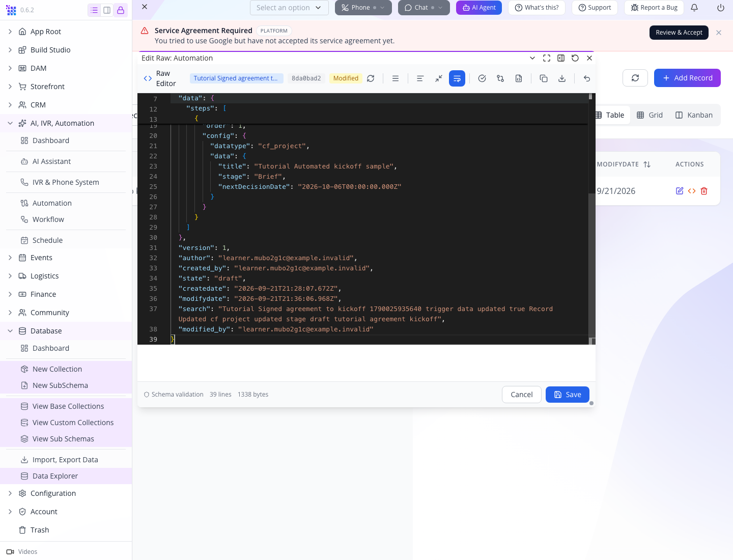733x560 pixels.
Task: Sort by the MODIFYDATE column
Action: pyautogui.click(x=624, y=164)
